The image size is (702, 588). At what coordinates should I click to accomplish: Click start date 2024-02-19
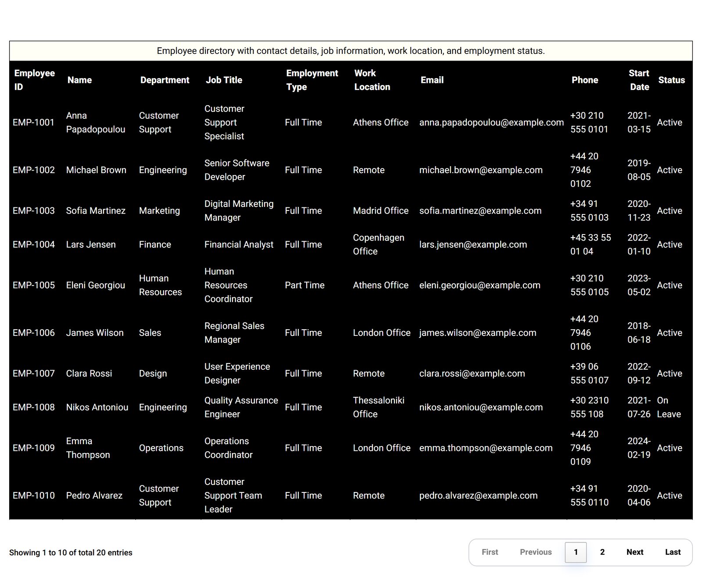click(x=639, y=448)
